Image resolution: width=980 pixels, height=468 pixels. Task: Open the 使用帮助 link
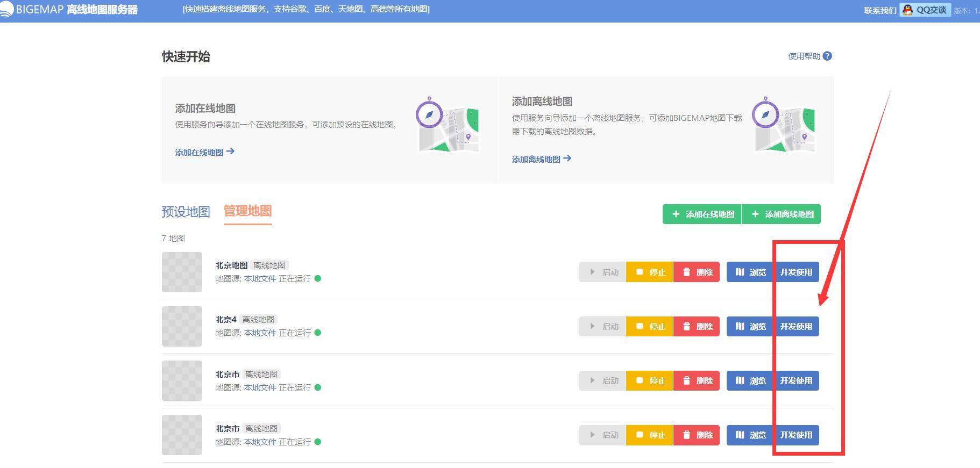(804, 56)
